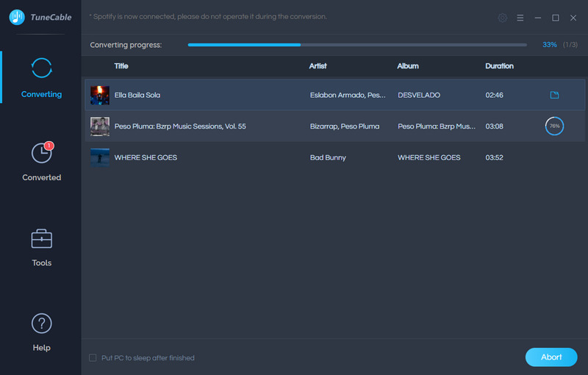Minimize the TuneCable window
This screenshot has width=588, height=375.
538,18
